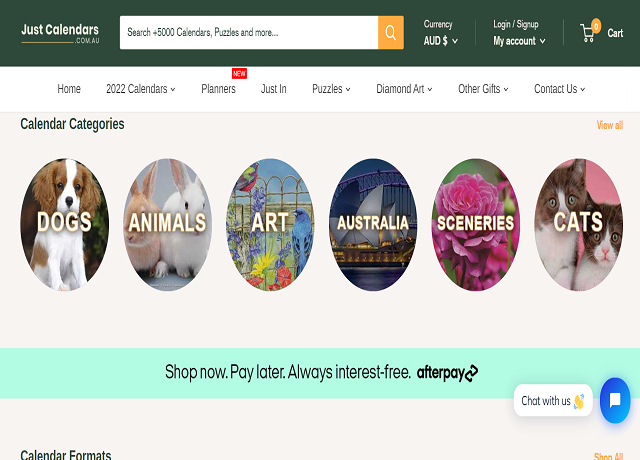
Task: Select the Sceneries category circle
Action: [476, 224]
